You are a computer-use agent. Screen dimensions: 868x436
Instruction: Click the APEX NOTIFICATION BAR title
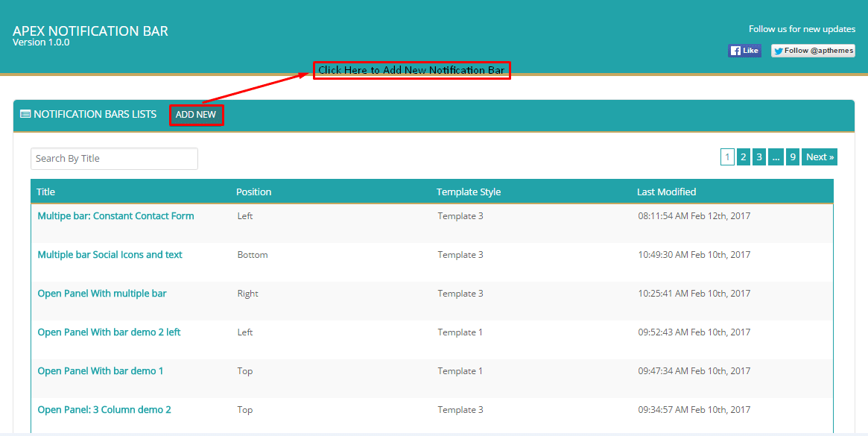pyautogui.click(x=90, y=31)
